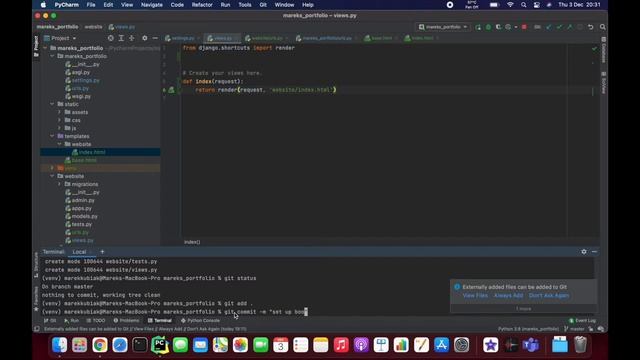Click the master git branch widget
Image resolution: width=640 pixels, height=360 pixels.
pos(574,329)
